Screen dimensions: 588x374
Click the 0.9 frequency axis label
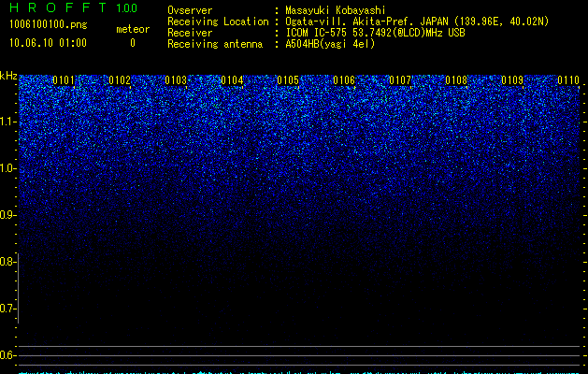[7, 215]
